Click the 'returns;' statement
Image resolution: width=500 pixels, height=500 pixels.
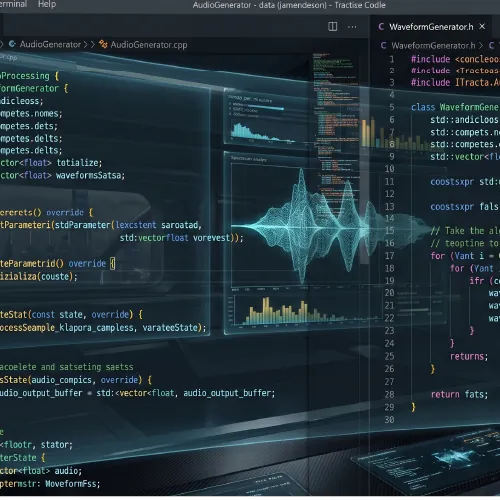tap(469, 356)
